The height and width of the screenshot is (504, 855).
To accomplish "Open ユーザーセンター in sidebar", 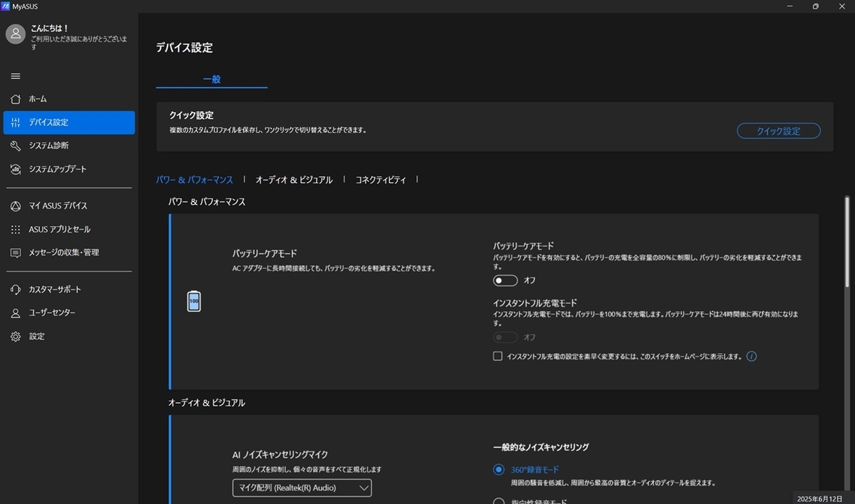I will coord(69,313).
